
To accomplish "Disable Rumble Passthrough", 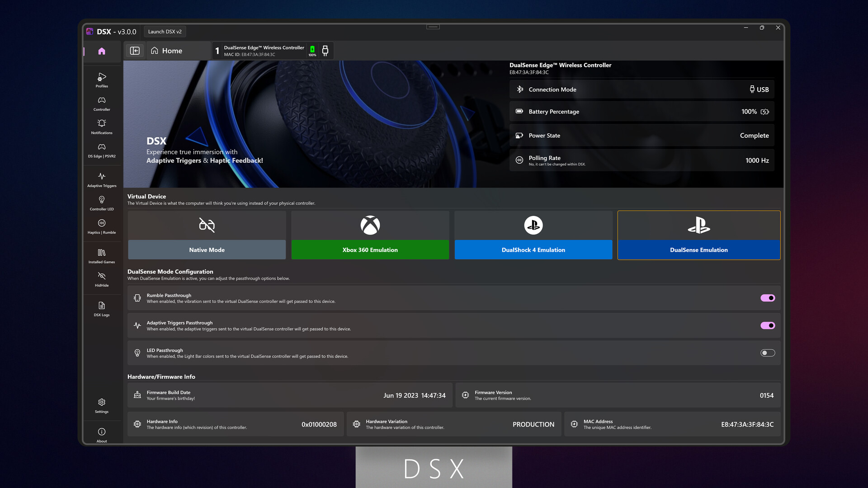I will pyautogui.click(x=767, y=298).
